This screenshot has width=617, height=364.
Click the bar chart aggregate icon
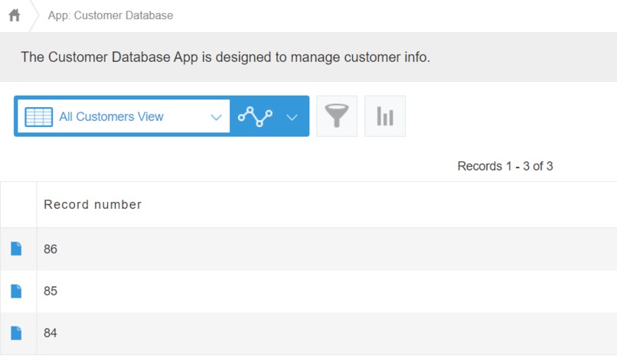[385, 116]
